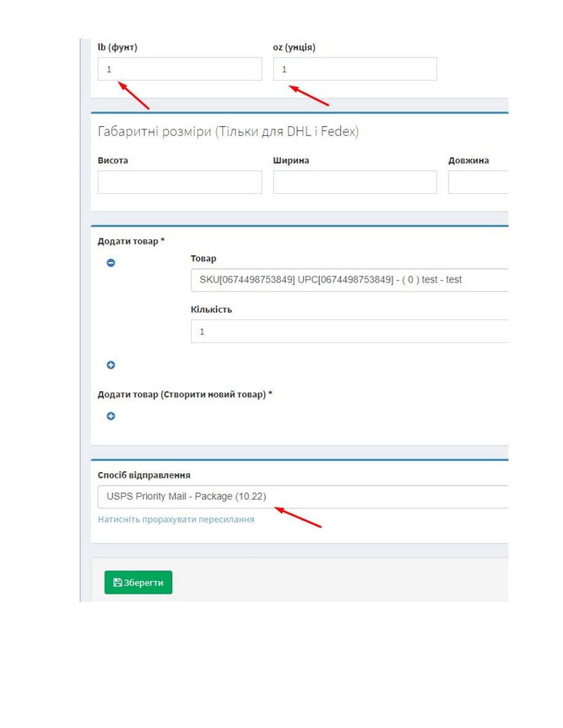Click the Додати товар * label

(x=131, y=241)
